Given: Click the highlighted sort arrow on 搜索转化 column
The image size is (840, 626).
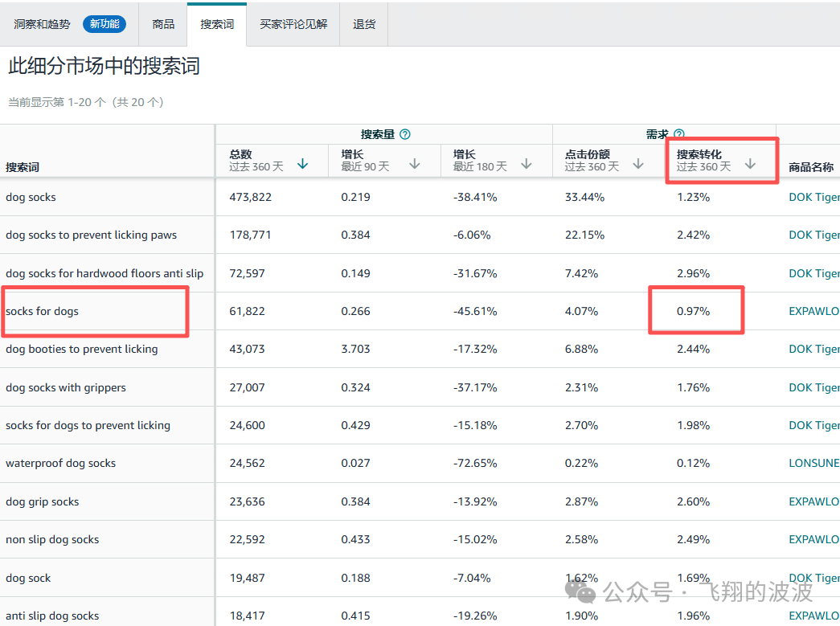Looking at the screenshot, I should (x=749, y=162).
